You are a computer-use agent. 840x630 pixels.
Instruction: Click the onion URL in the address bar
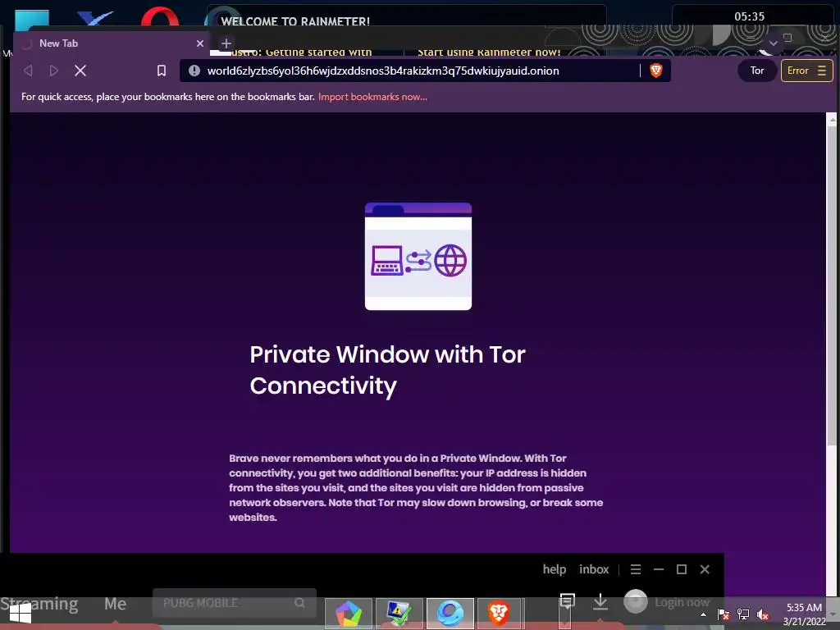[383, 71]
